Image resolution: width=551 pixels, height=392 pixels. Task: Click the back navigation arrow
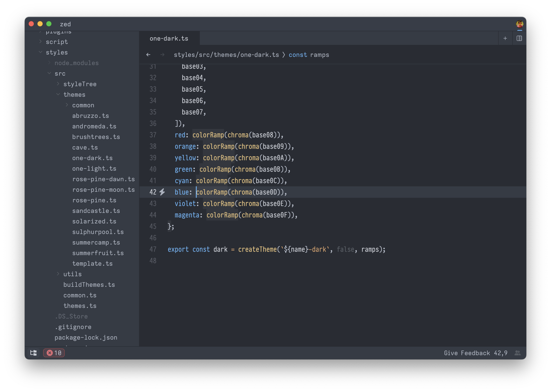[148, 55]
